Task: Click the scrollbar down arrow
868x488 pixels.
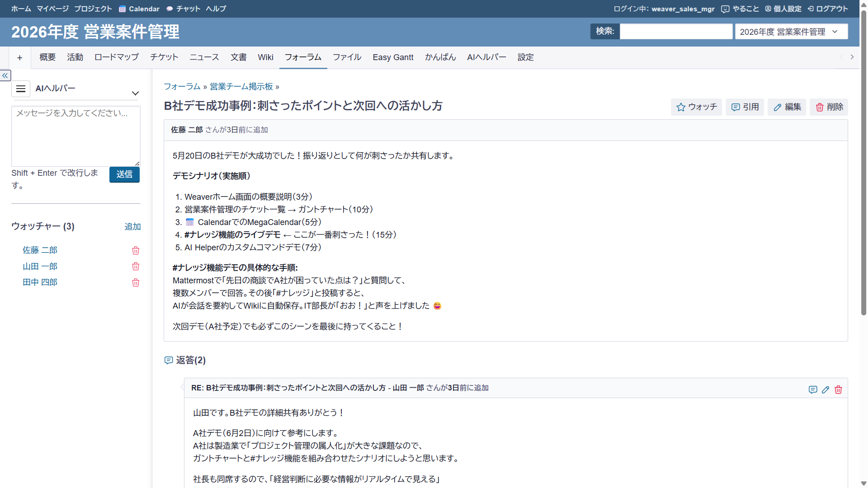Action: point(863,484)
